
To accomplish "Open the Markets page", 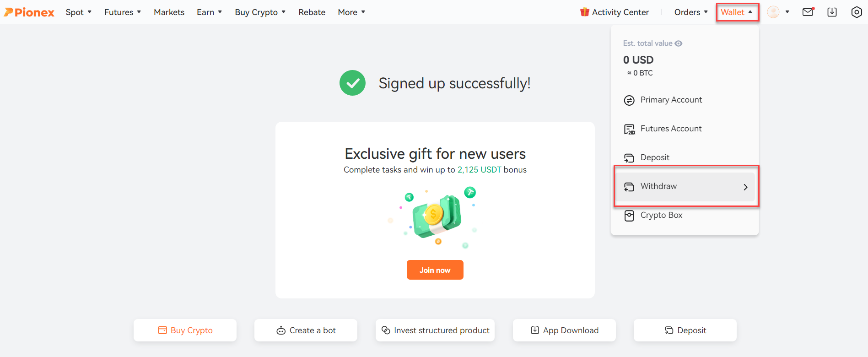I will pos(169,12).
